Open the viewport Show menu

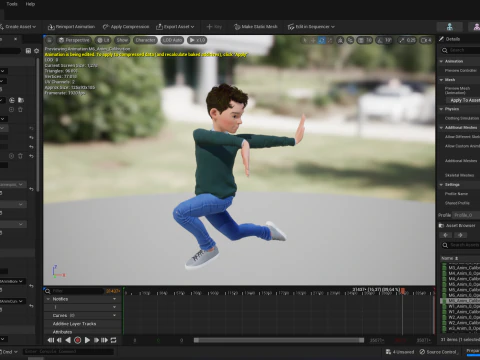[122, 40]
